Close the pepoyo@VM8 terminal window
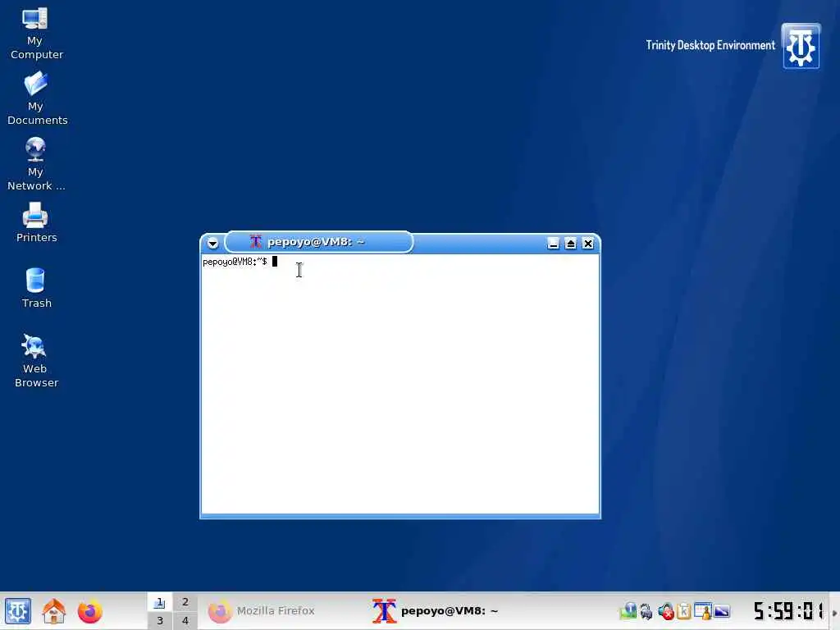This screenshot has width=840, height=630. (587, 244)
